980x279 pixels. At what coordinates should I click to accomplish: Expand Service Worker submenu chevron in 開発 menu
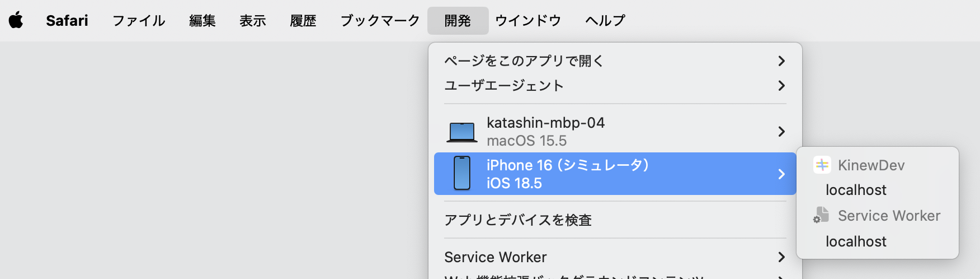pyautogui.click(x=781, y=257)
